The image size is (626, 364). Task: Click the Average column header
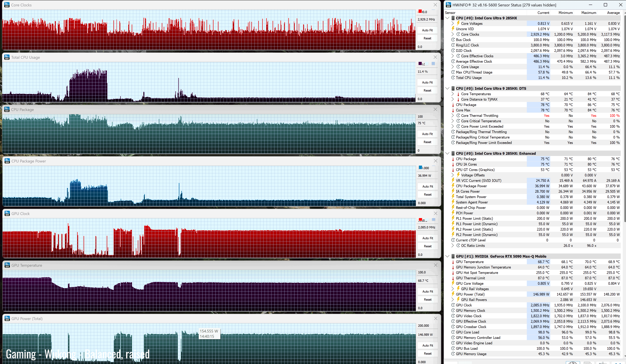point(609,13)
